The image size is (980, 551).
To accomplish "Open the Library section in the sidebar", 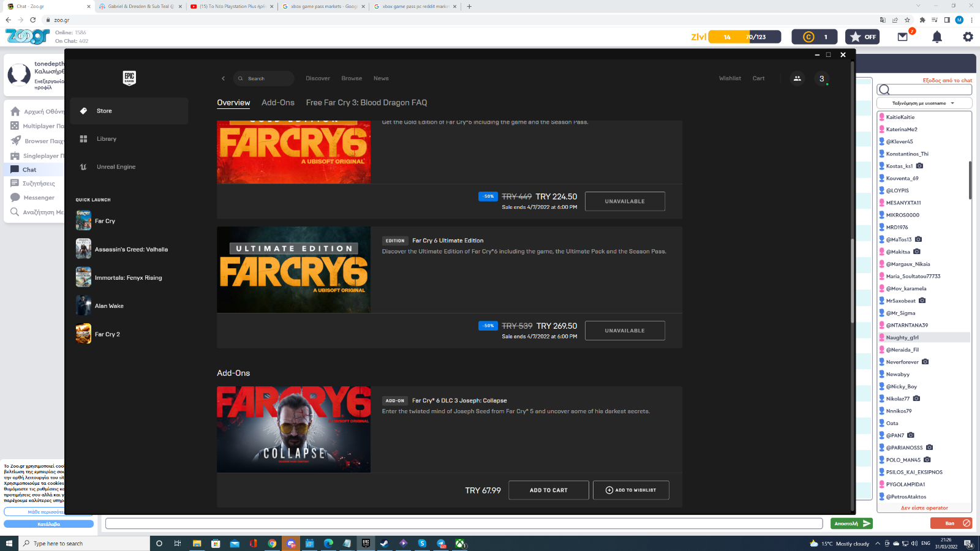I will pos(129,139).
